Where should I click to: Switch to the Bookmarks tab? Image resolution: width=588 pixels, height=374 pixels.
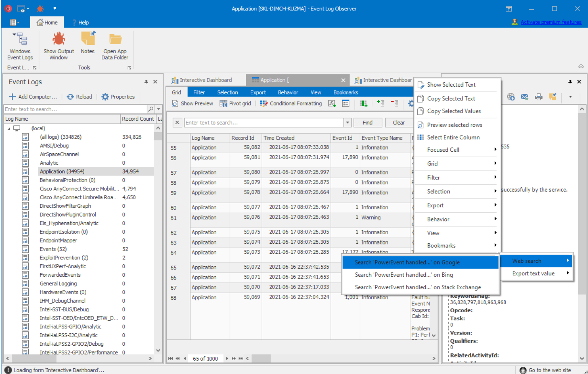click(345, 92)
